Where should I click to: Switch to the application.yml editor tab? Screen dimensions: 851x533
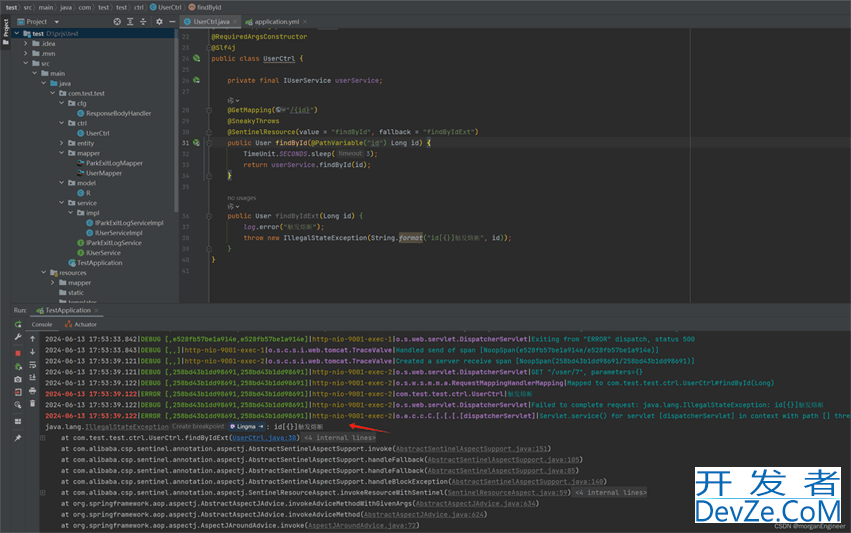pyautogui.click(x=277, y=22)
